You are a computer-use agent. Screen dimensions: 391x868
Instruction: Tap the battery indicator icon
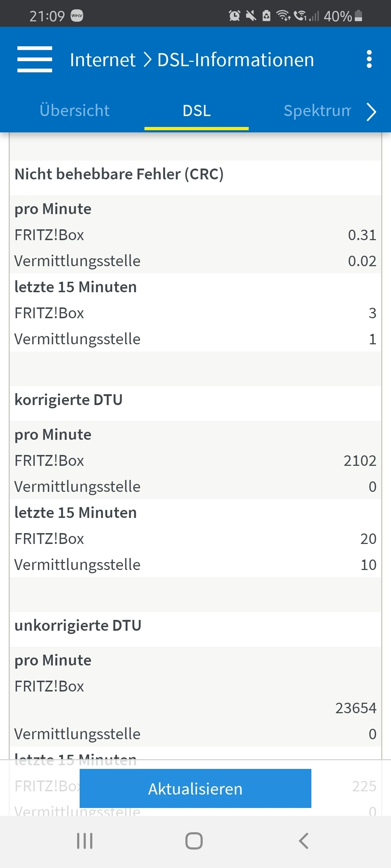(x=358, y=16)
